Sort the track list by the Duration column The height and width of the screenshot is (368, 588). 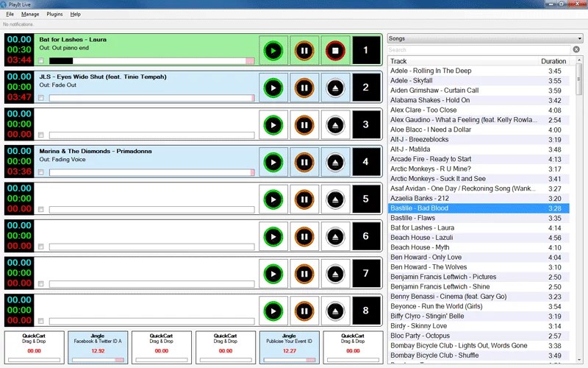553,61
